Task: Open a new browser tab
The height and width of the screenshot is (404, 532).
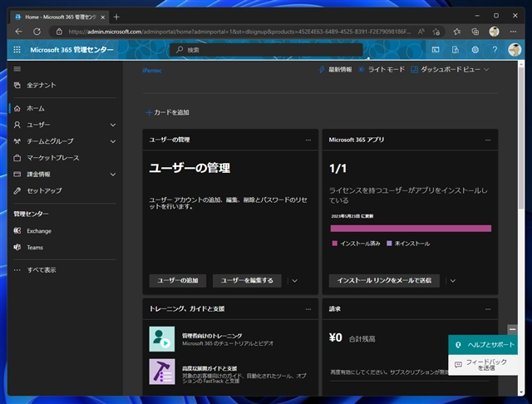Action: coord(116,17)
